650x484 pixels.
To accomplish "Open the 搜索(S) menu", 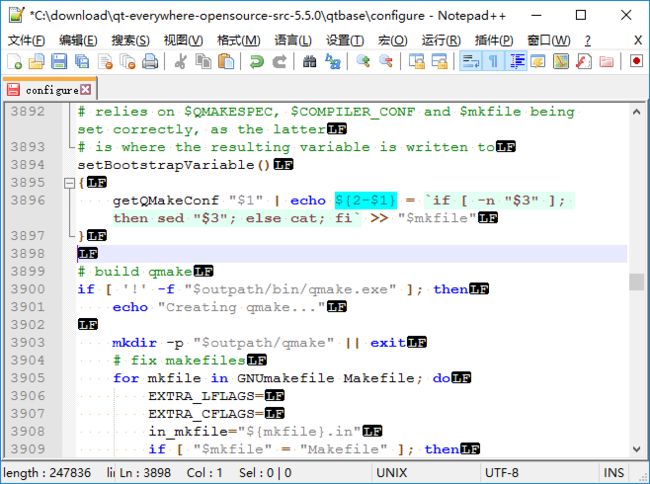I will click(130, 40).
